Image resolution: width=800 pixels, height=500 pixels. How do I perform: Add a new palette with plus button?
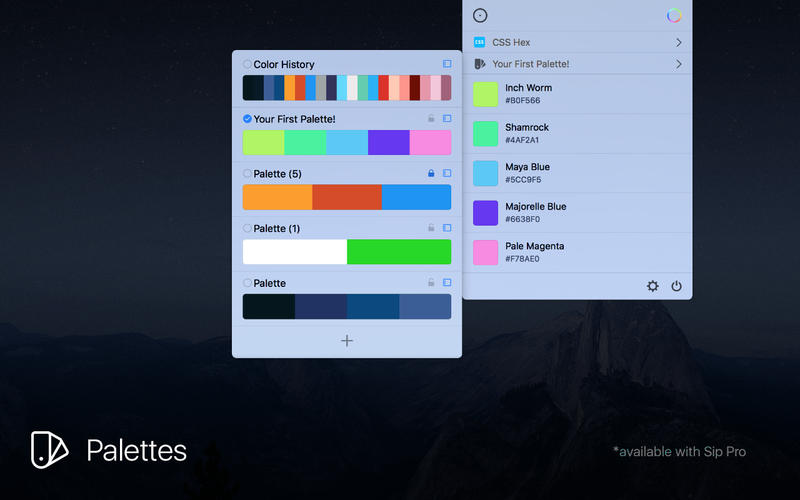click(347, 341)
